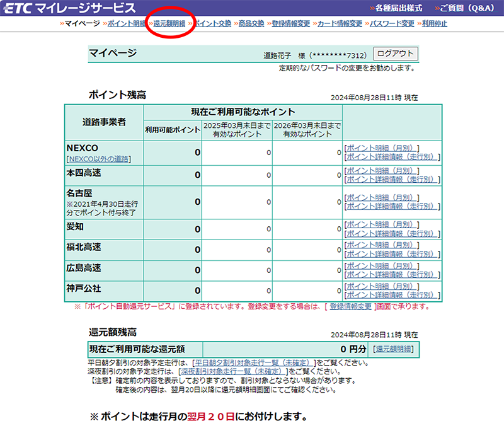Open ポイント詳細情報(走行別) for 広島高速 row

(392, 275)
